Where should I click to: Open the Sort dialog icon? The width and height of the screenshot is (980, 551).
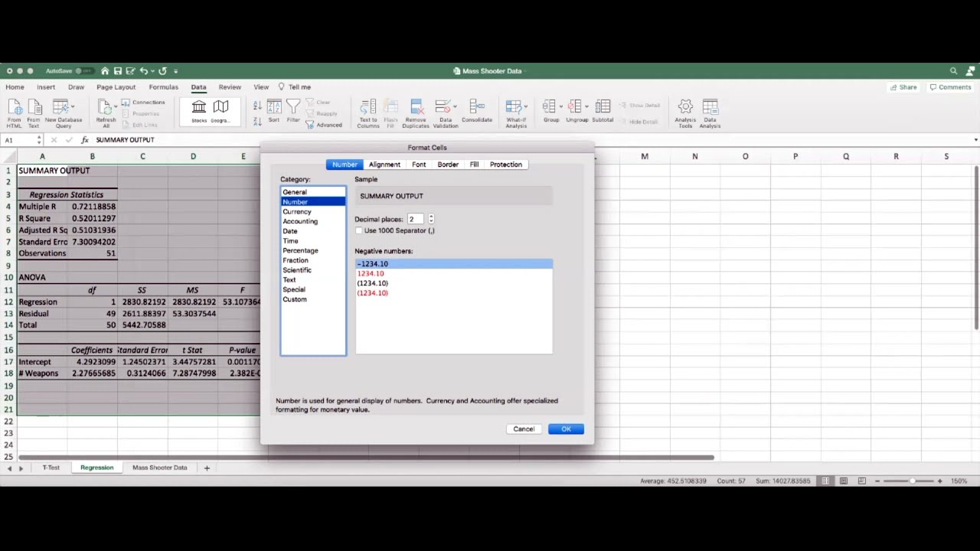coord(274,107)
